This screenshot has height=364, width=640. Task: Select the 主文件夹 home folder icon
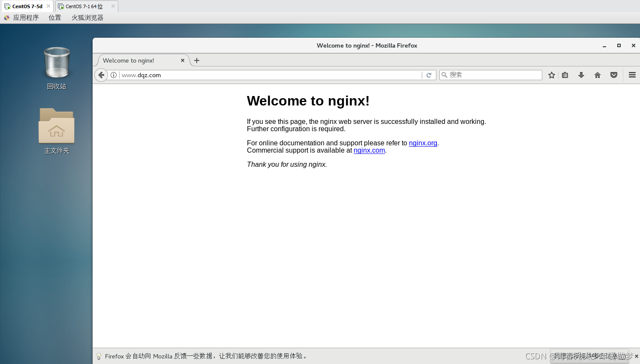pos(57,131)
